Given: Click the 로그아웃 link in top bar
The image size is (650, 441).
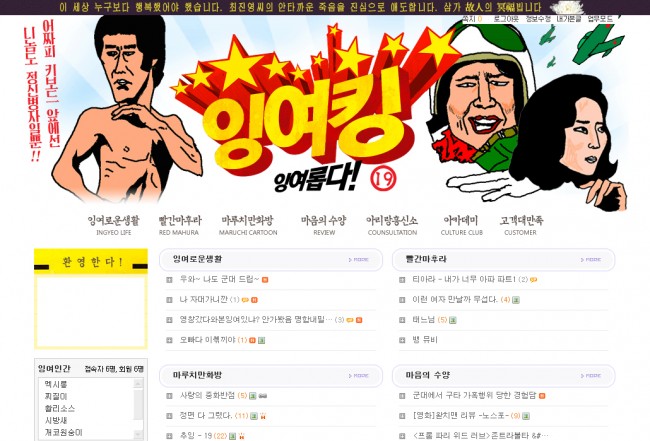Looking at the screenshot, I should coord(506,19).
